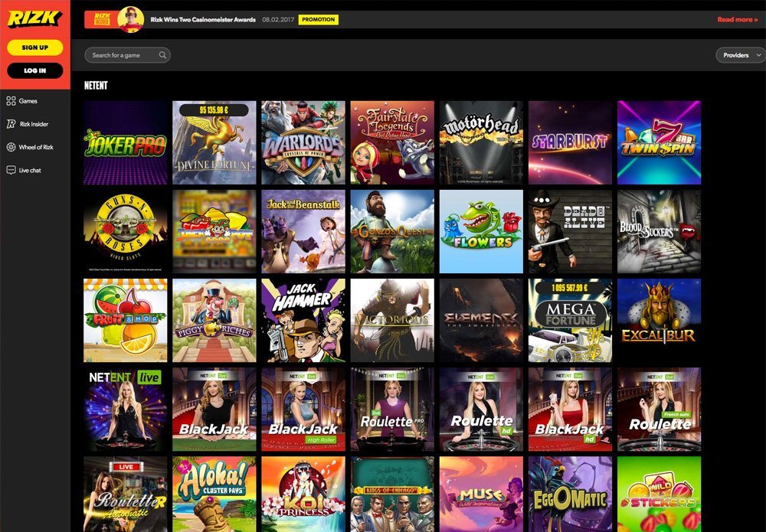Image resolution: width=766 pixels, height=532 pixels.
Task: Click the Log In button
Action: 34,70
